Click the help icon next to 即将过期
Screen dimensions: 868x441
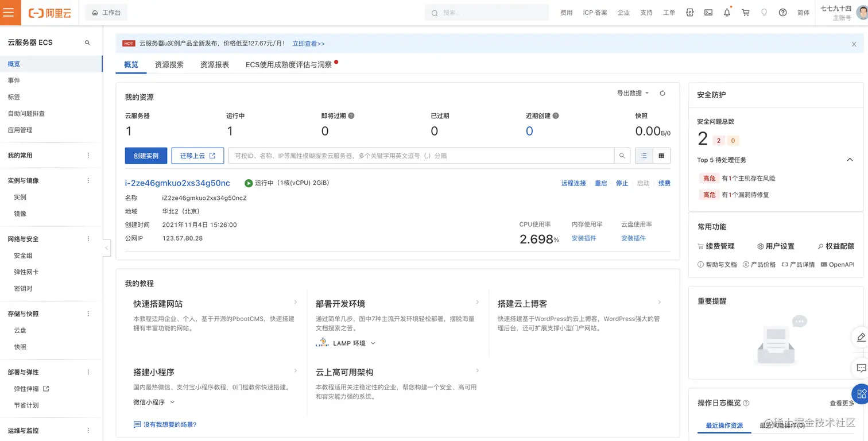[351, 115]
